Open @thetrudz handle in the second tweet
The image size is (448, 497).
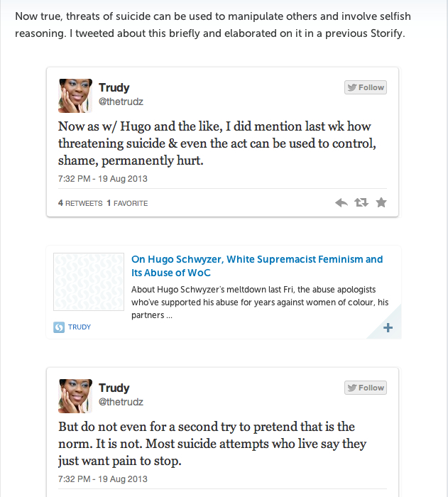121,403
